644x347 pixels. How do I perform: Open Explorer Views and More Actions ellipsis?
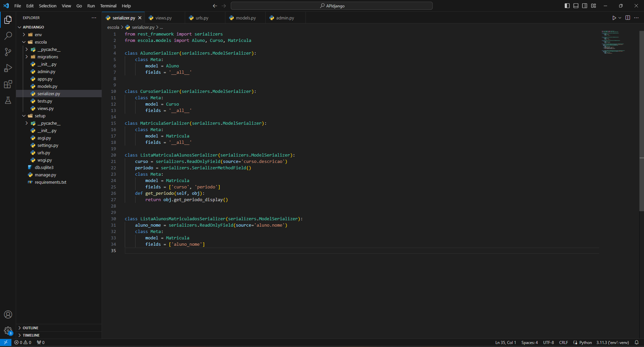(94, 18)
